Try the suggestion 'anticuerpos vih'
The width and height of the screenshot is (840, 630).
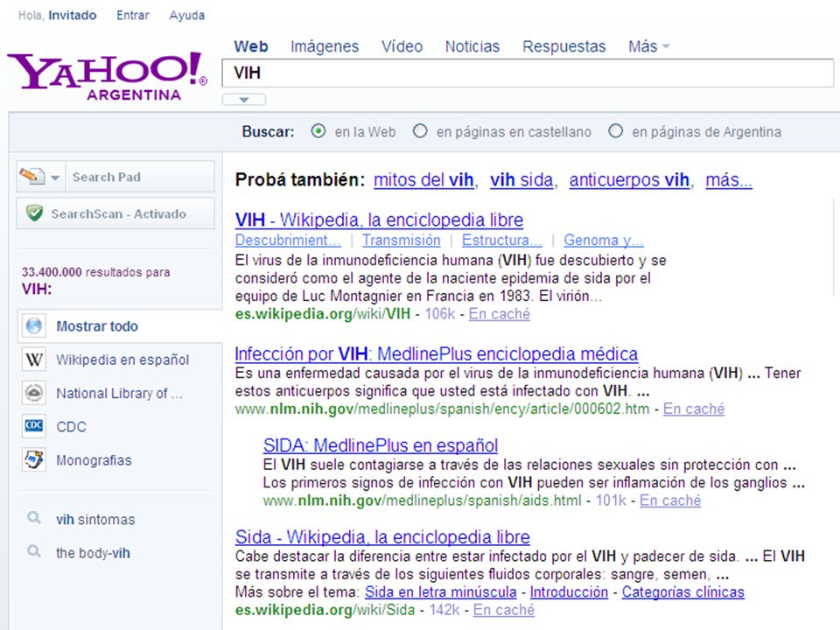point(629,180)
